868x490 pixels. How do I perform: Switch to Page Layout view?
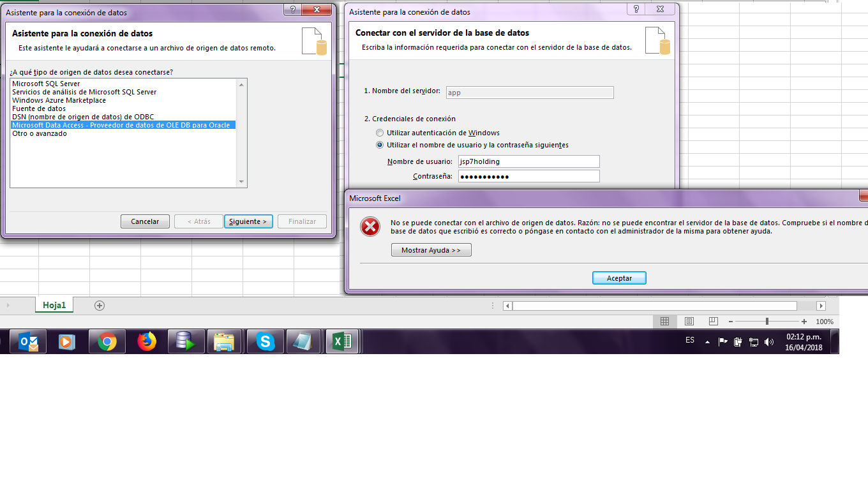(x=689, y=322)
